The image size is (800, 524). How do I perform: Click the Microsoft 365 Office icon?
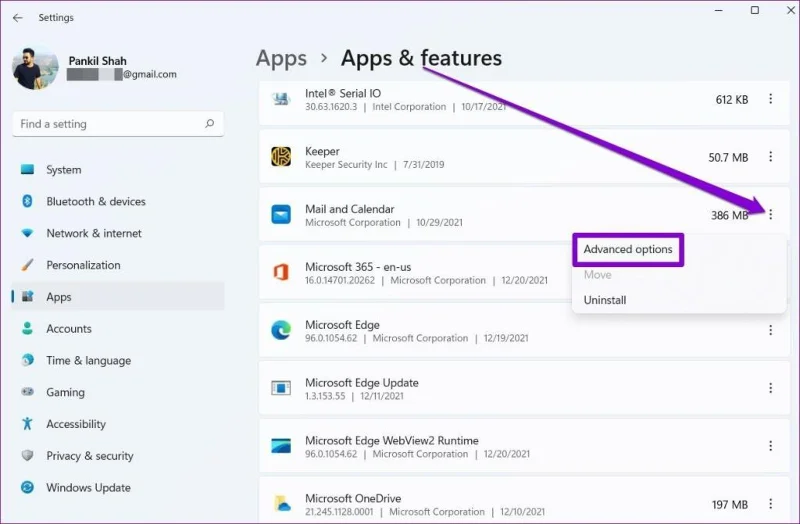tap(281, 272)
